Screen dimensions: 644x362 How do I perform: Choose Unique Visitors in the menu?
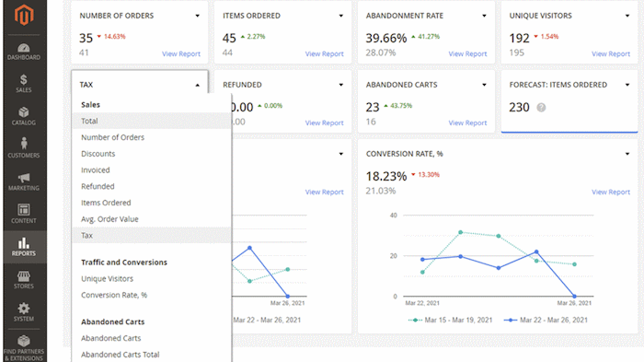(x=108, y=278)
